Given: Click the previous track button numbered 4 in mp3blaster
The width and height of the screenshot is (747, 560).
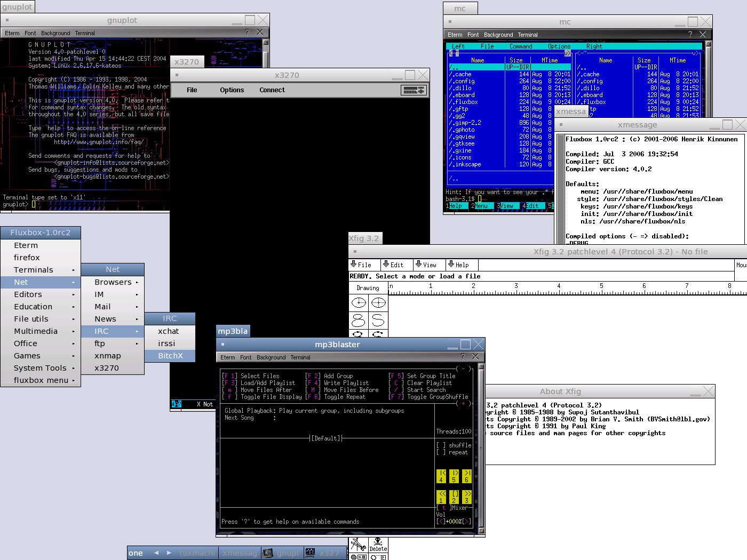Looking at the screenshot, I should coord(441,476).
